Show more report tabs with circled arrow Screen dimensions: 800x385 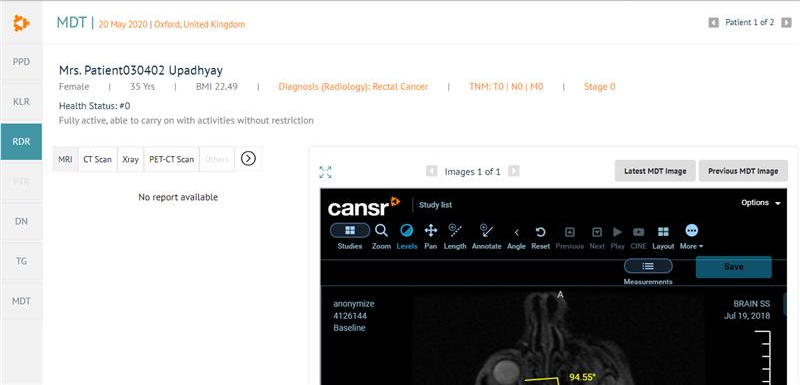248,159
